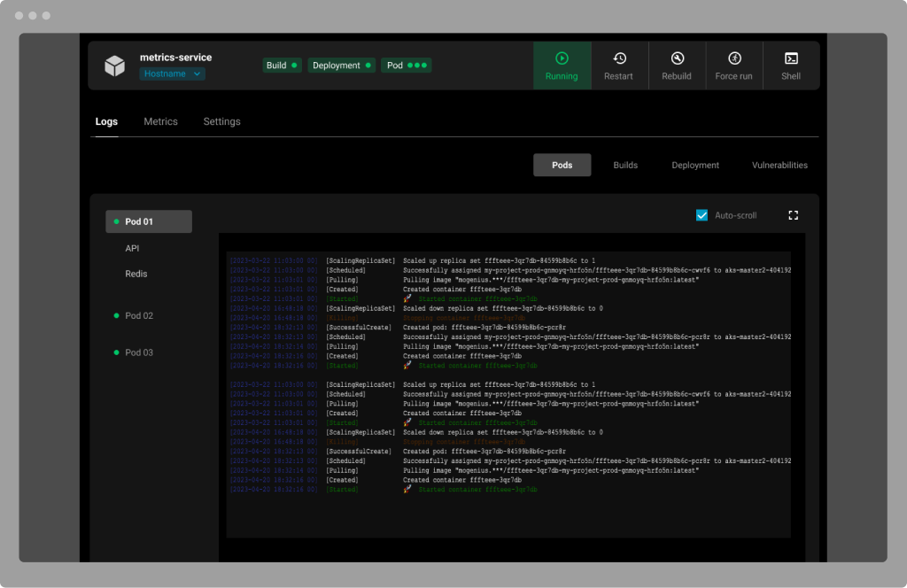
Task: Toggle the Pod 03 status indicator
Action: coord(116,352)
